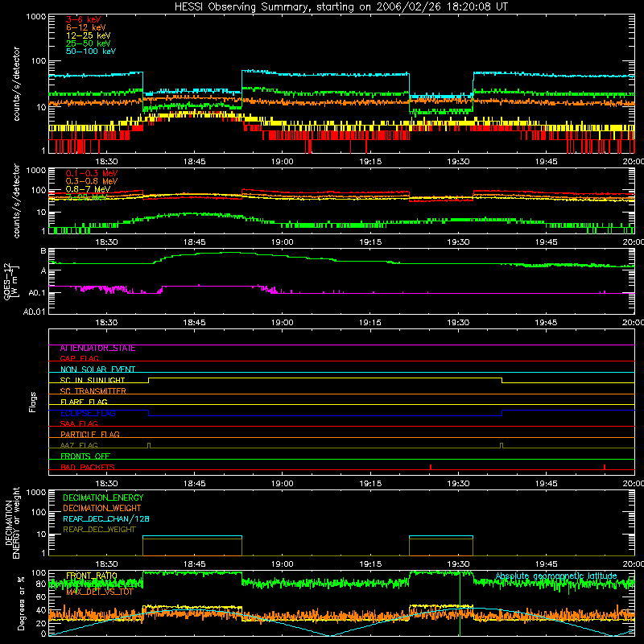Click the BAD_PACKETS red spike near 19:55
The image size is (644, 644).
tap(605, 467)
